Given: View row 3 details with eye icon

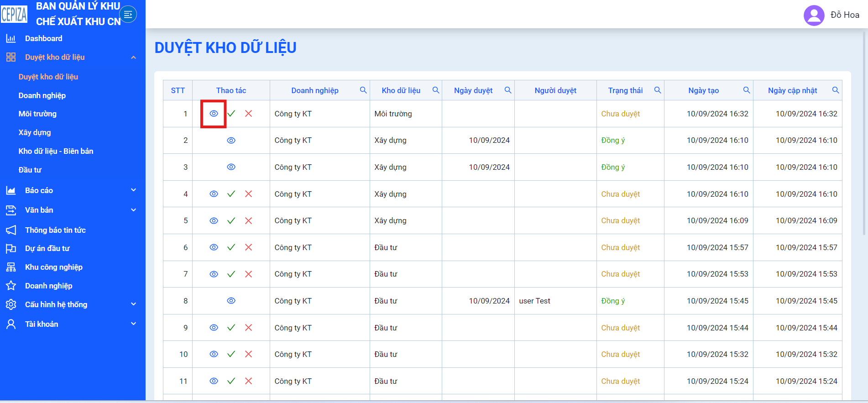Looking at the screenshot, I should tap(231, 167).
